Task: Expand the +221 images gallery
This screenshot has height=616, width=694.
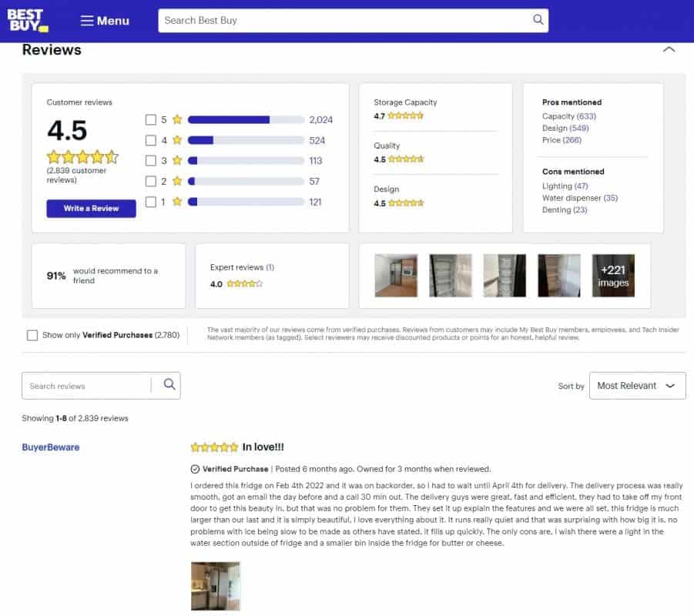Action: [613, 276]
